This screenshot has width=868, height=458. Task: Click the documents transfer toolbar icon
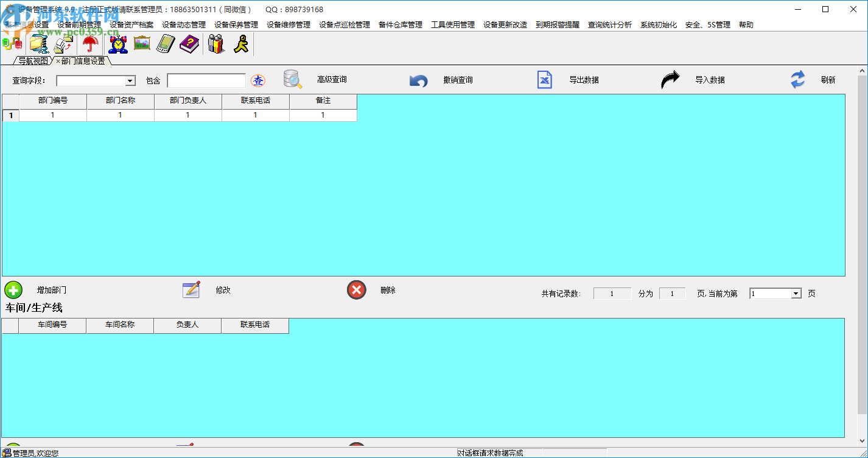(x=65, y=44)
